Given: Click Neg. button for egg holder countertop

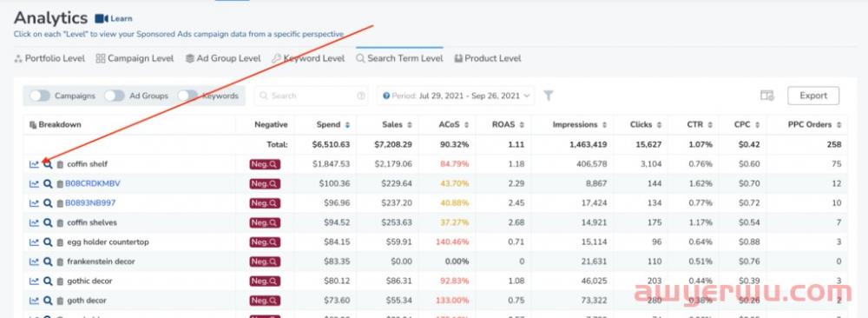Looking at the screenshot, I should (x=265, y=242).
